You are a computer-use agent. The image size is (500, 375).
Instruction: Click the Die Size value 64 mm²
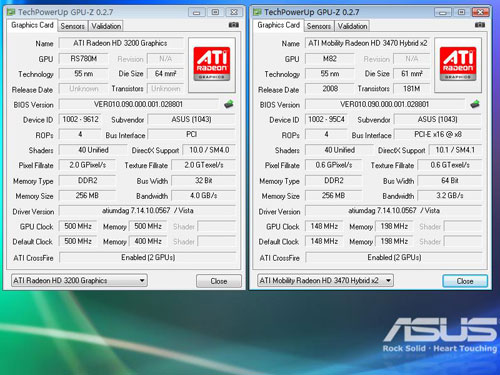165,73
